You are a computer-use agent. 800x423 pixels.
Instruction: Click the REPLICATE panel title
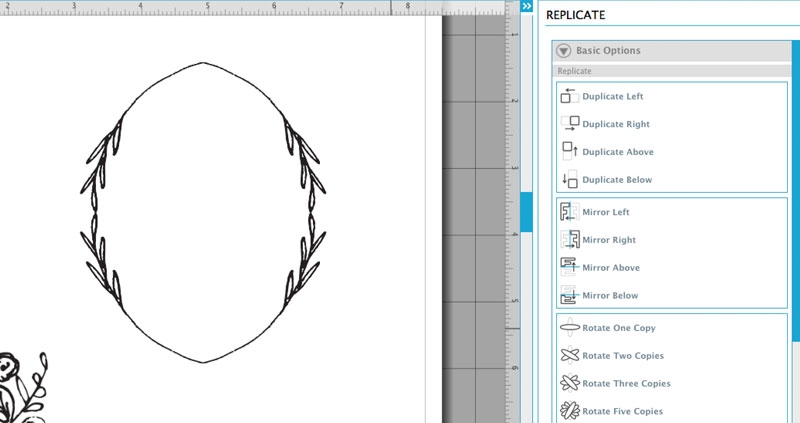click(576, 15)
